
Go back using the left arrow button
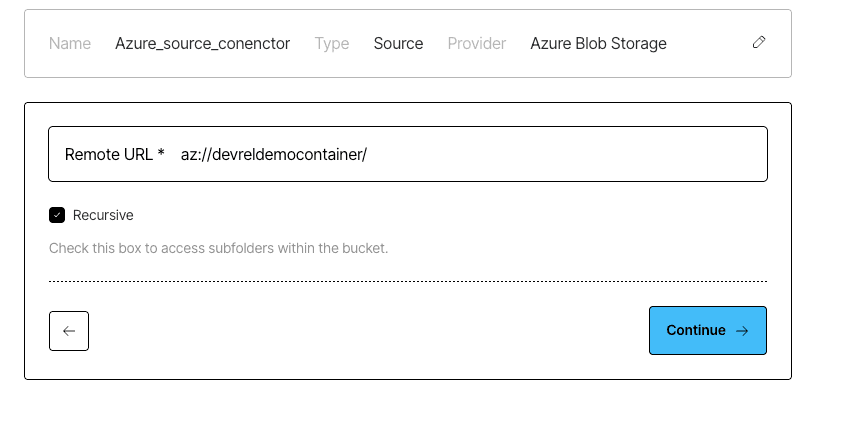[69, 331]
